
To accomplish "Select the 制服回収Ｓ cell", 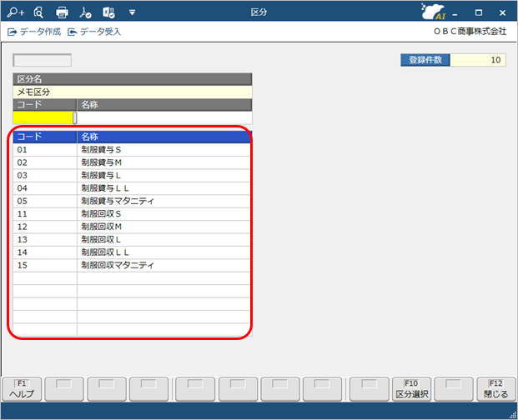I will pos(163,214).
